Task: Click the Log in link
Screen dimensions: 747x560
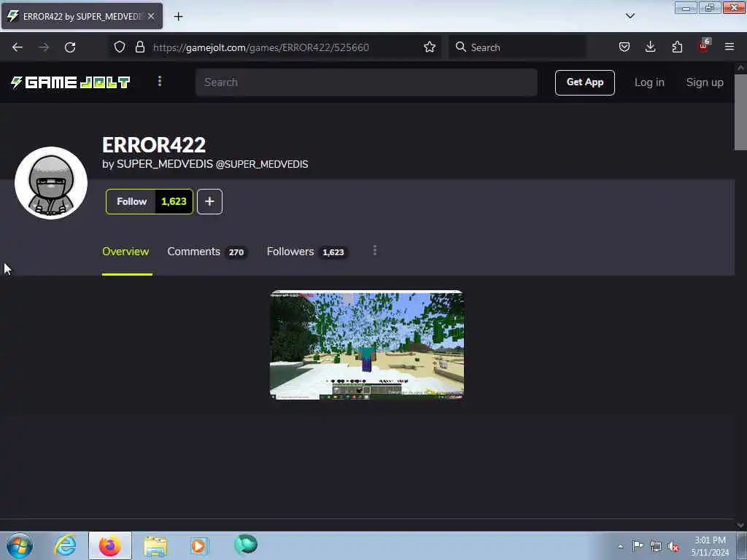Action: [x=649, y=82]
